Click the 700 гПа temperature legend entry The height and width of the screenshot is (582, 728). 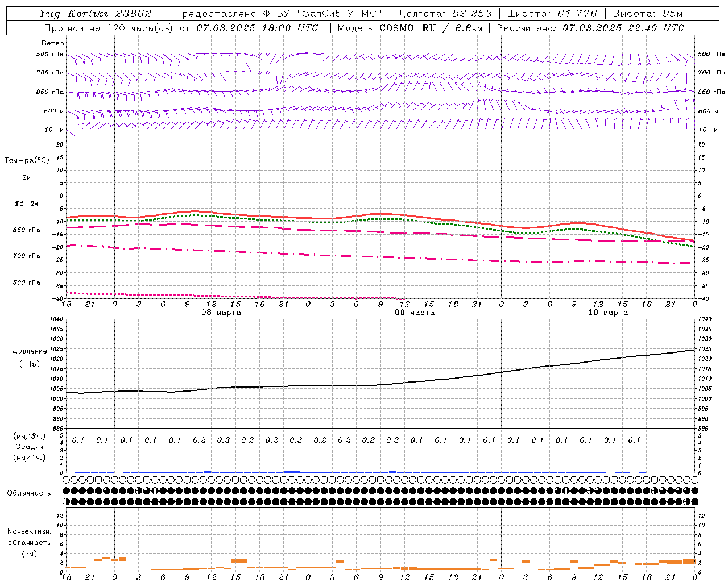27,256
